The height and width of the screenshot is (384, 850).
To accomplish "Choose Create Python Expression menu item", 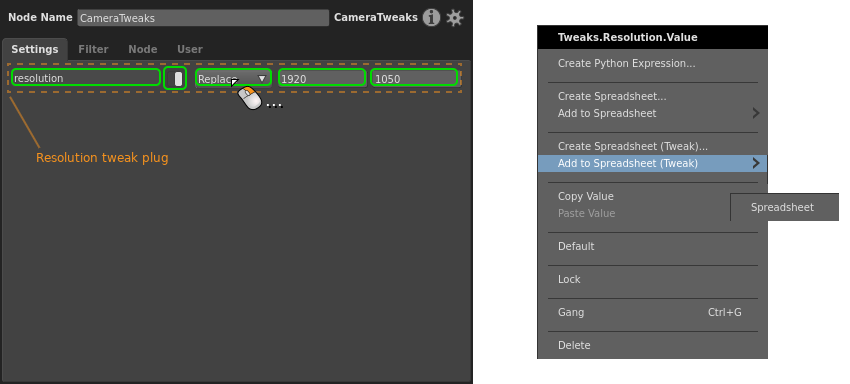I will (653, 63).
